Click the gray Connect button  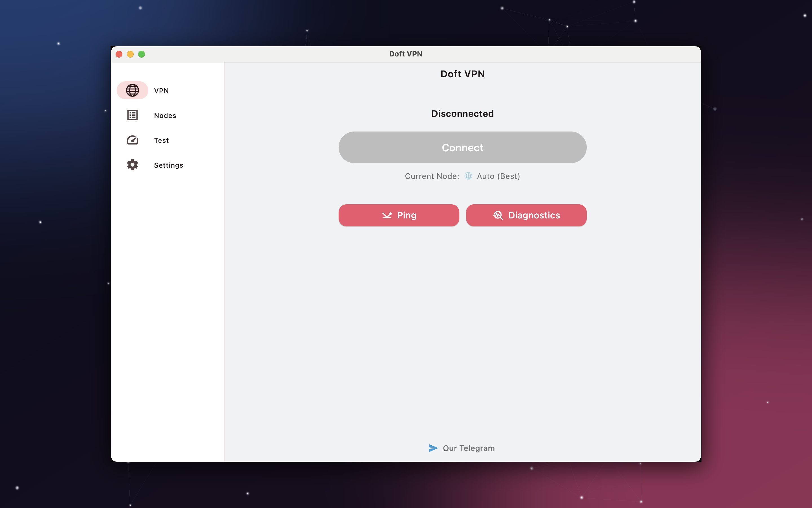[x=462, y=148]
